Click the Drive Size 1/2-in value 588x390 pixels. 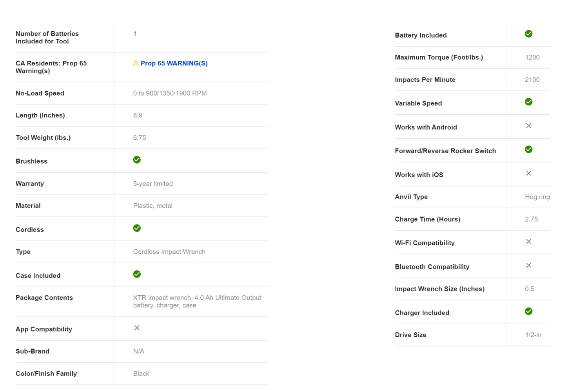[533, 335]
